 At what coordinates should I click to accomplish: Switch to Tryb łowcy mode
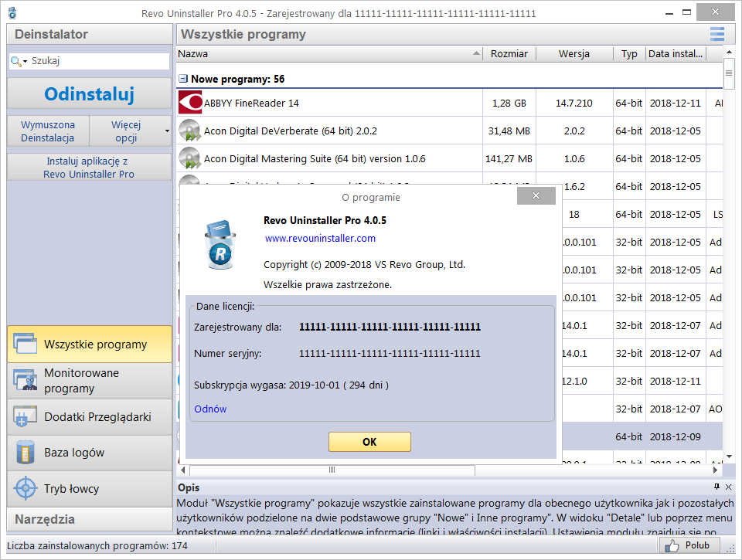(90, 489)
